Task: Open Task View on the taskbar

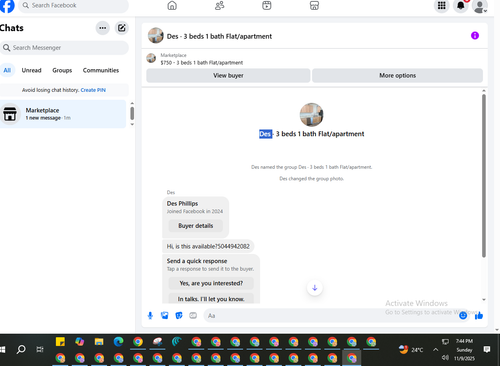Action: coord(40,349)
